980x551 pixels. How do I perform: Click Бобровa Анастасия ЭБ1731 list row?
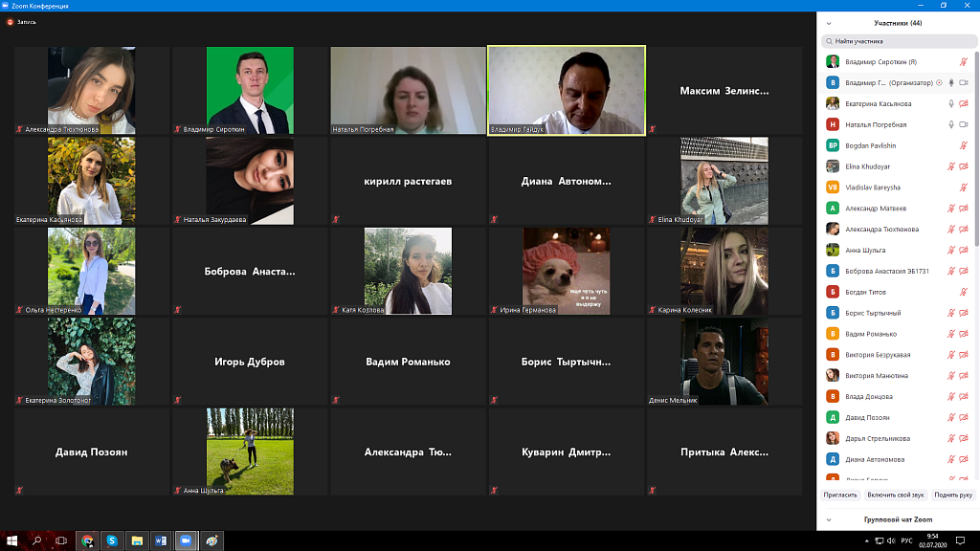(898, 271)
